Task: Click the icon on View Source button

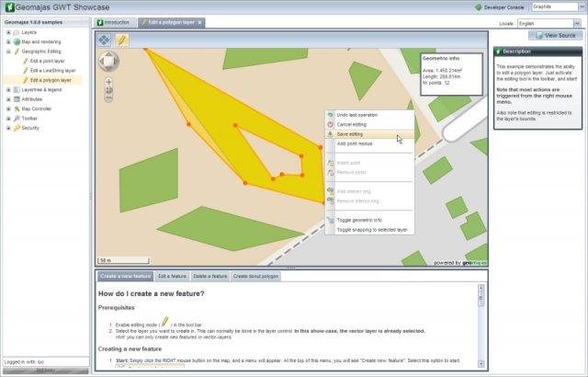Action: point(539,36)
